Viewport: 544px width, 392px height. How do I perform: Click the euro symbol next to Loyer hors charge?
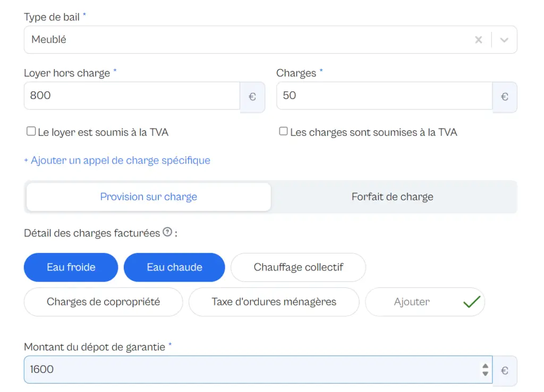(252, 97)
